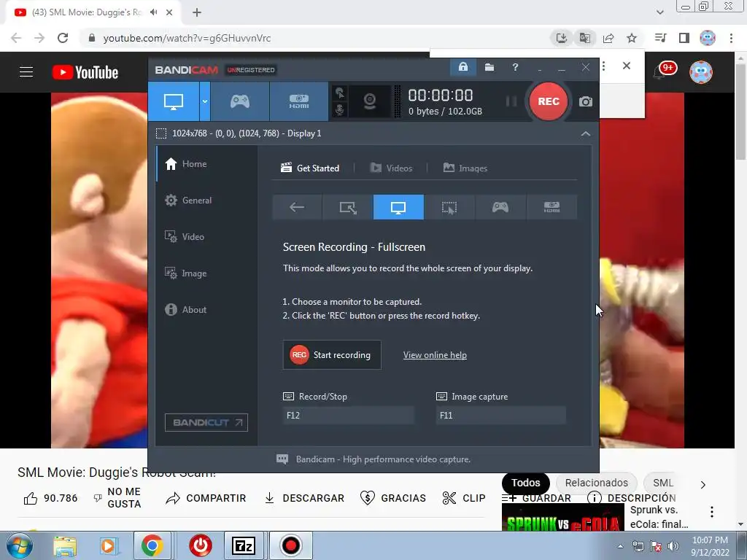This screenshot has width=747, height=560.
Task: Click the CLIP button
Action: coord(464,498)
